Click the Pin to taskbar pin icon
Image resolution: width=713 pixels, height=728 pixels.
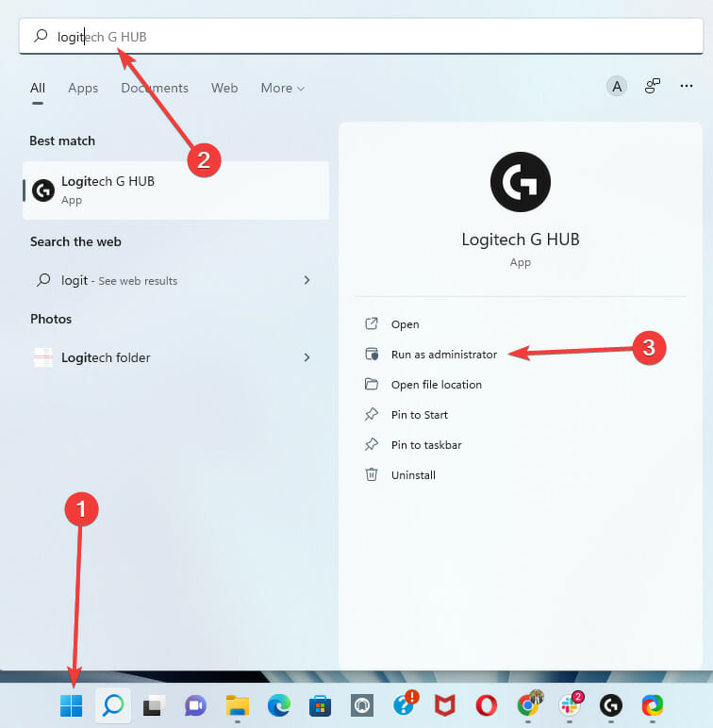pyautogui.click(x=372, y=444)
